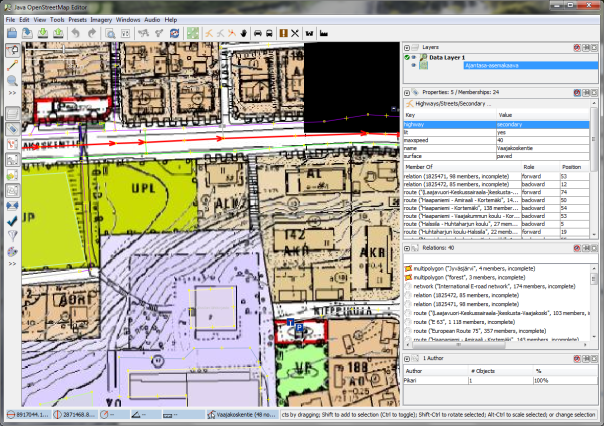Collapse the Relations panel
The width and height of the screenshot is (604, 426).
[x=407, y=247]
